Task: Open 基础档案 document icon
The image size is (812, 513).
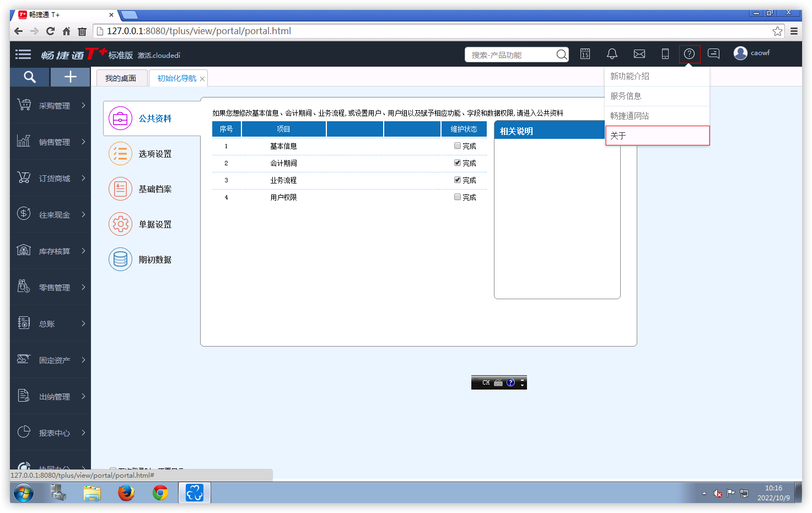Action: [x=120, y=189]
